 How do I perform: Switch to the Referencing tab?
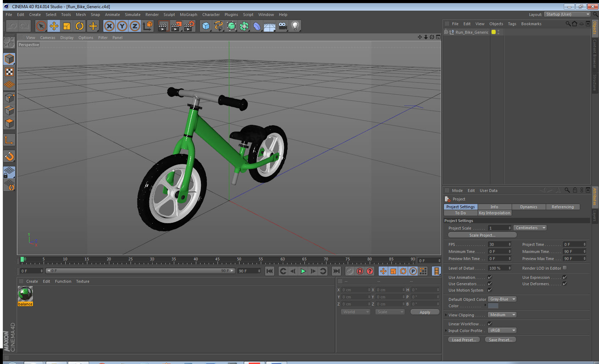click(x=562, y=207)
